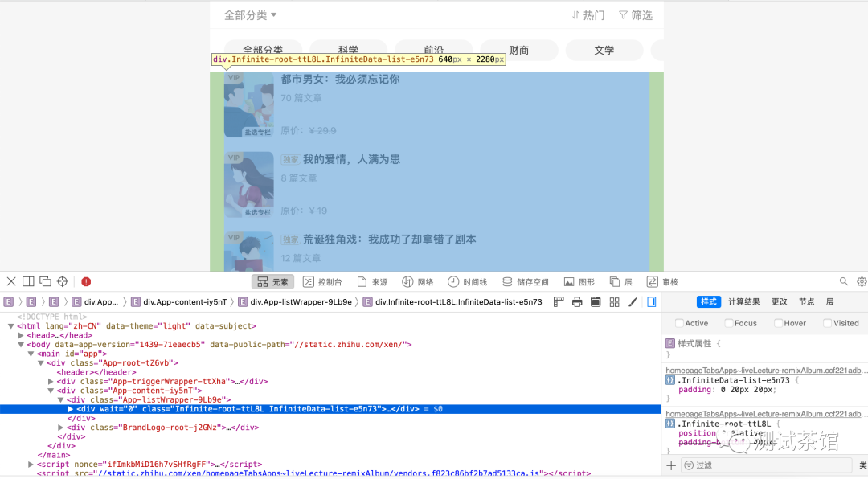Click the 筛选 filter icon on the page
Screen dimensions: 868x479
pos(624,15)
